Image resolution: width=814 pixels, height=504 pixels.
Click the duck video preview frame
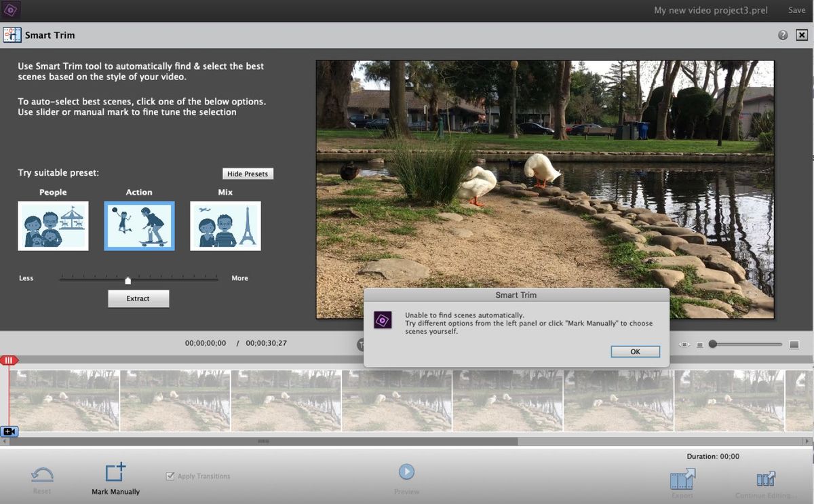[x=545, y=189]
